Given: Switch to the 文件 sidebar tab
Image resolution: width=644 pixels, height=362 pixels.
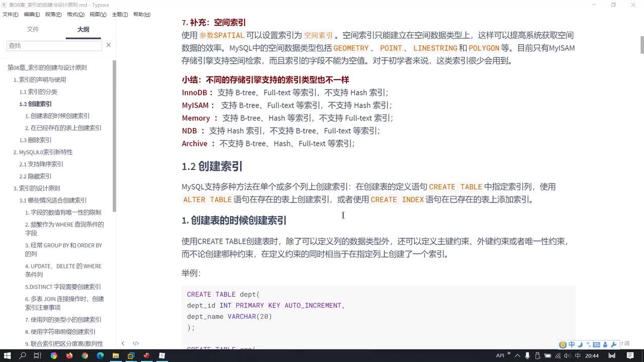Looking at the screenshot, I should coord(33,29).
